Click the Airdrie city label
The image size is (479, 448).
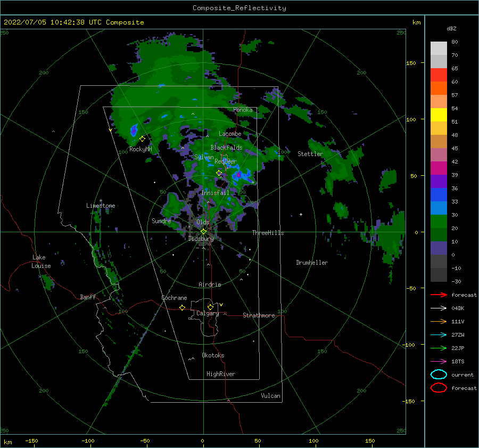pyautogui.click(x=210, y=284)
